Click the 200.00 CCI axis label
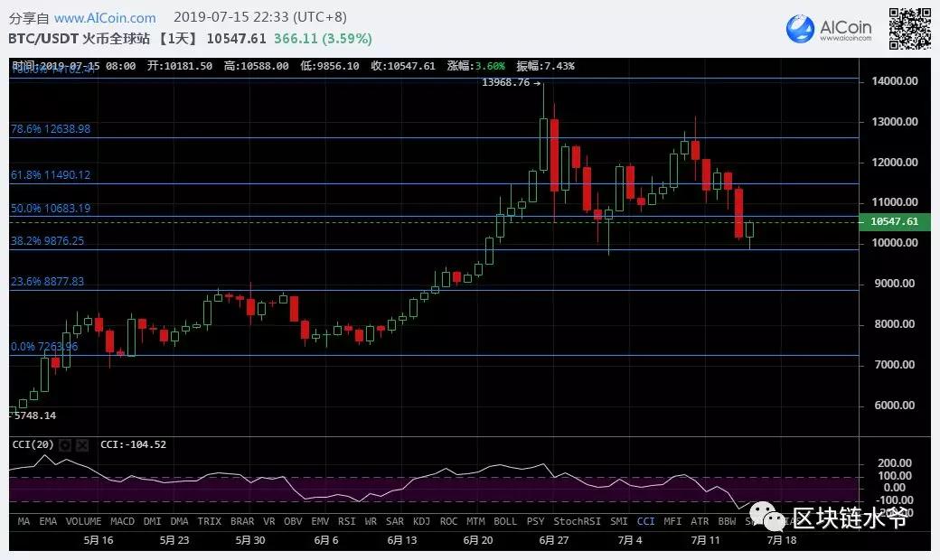The width and height of the screenshot is (940, 560). coord(895,463)
